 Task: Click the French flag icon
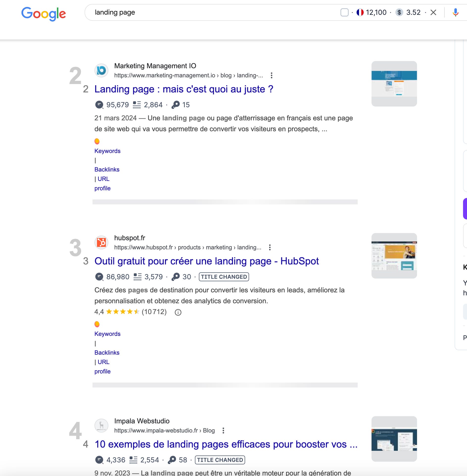pos(360,12)
